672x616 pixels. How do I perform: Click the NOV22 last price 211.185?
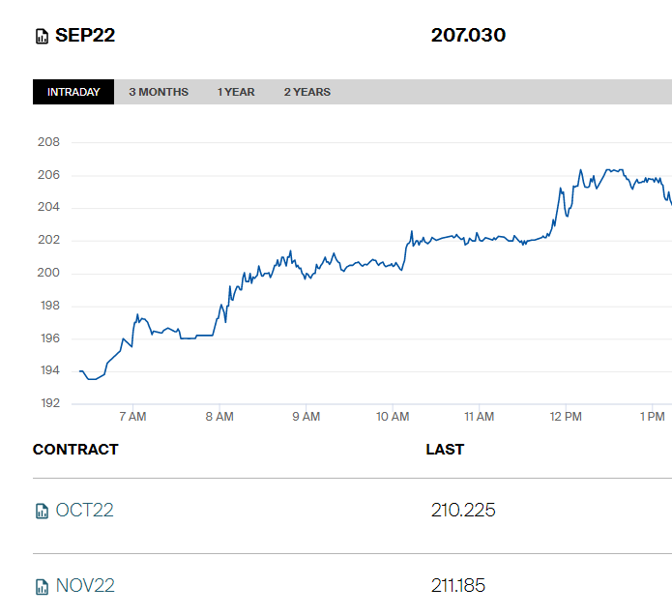click(x=458, y=585)
